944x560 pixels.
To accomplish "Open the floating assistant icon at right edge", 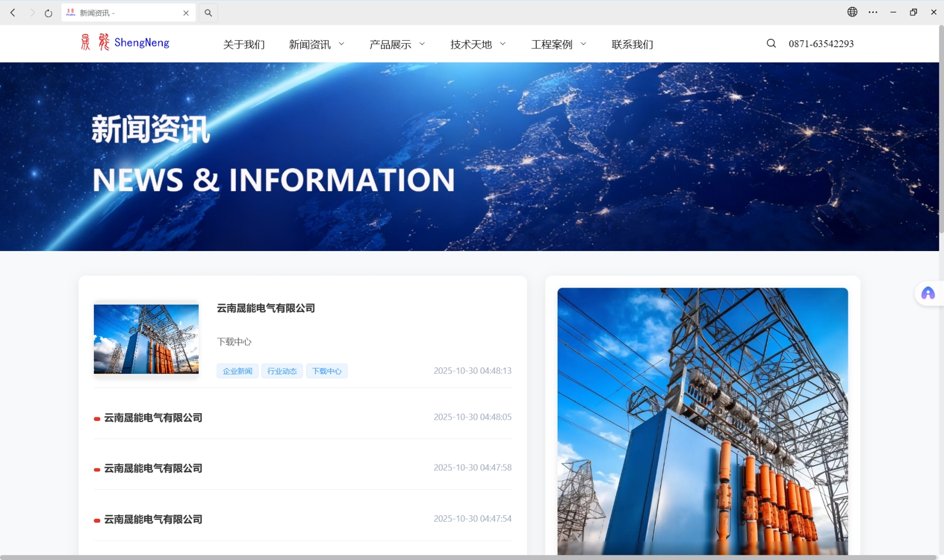I will 927,294.
